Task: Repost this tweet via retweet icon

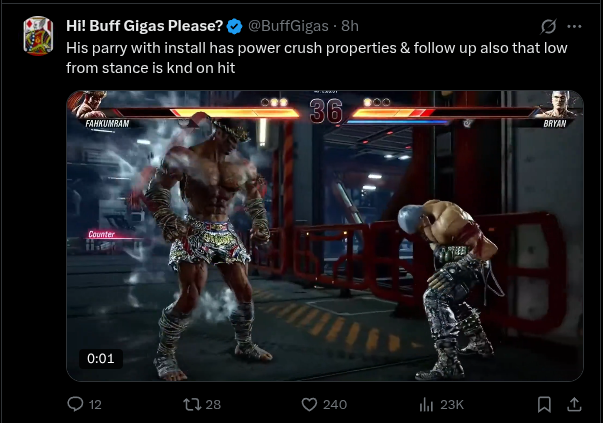Action: tap(192, 404)
